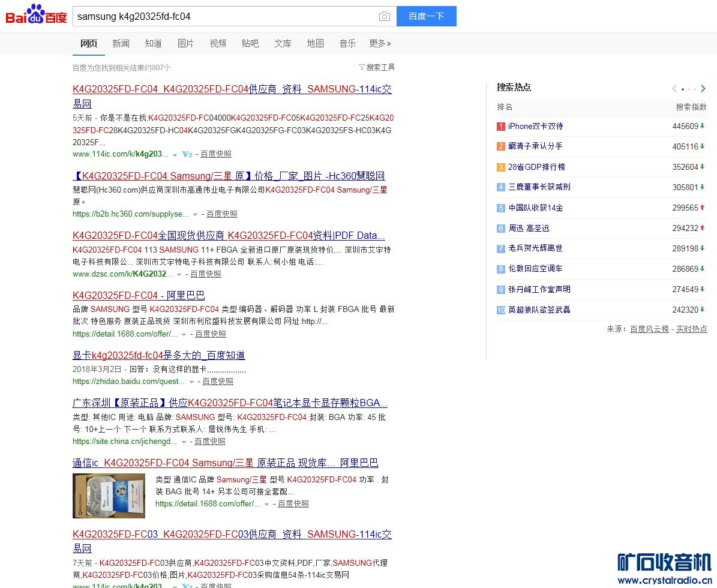
Task: Open hot search 英超狼队欲签武磊
Action: [539, 310]
